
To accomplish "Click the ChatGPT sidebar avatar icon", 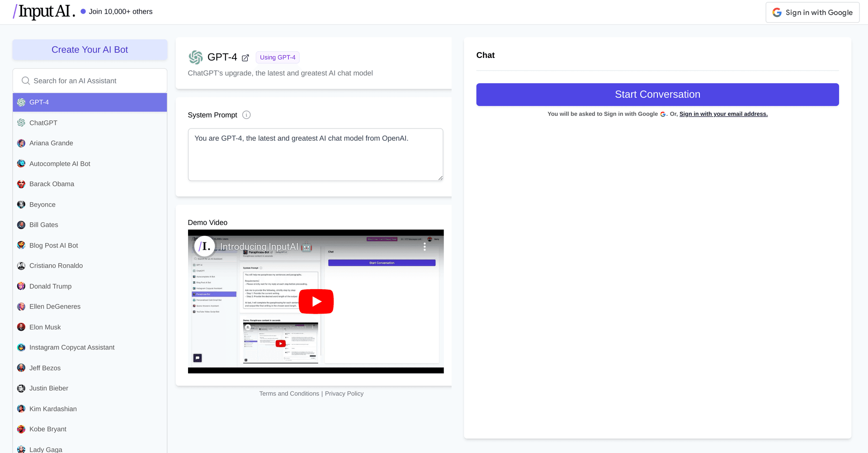I will pyautogui.click(x=21, y=123).
